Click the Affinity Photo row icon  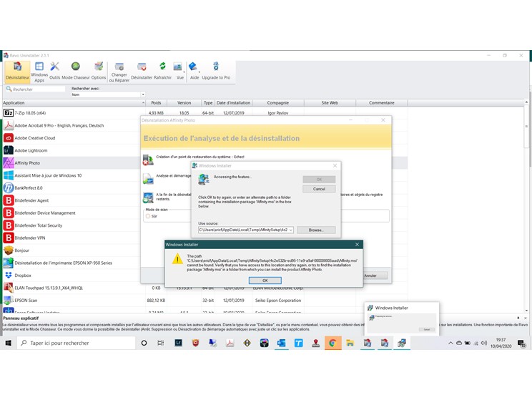9,163
